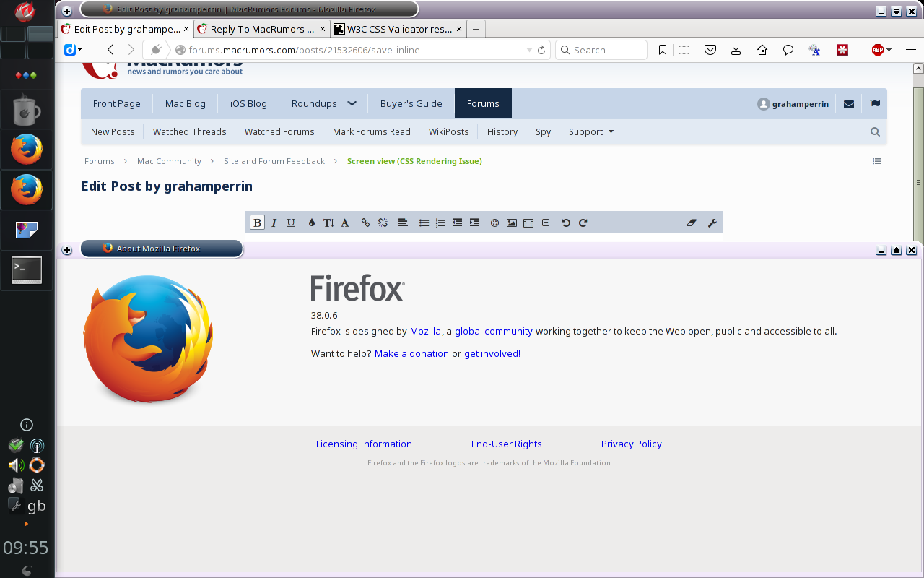Open Adblock Plus menu dropdown

(889, 50)
